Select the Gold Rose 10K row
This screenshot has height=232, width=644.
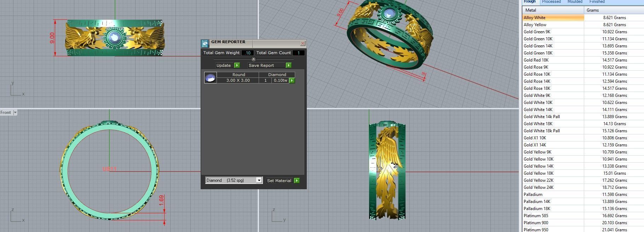[x=583, y=74]
